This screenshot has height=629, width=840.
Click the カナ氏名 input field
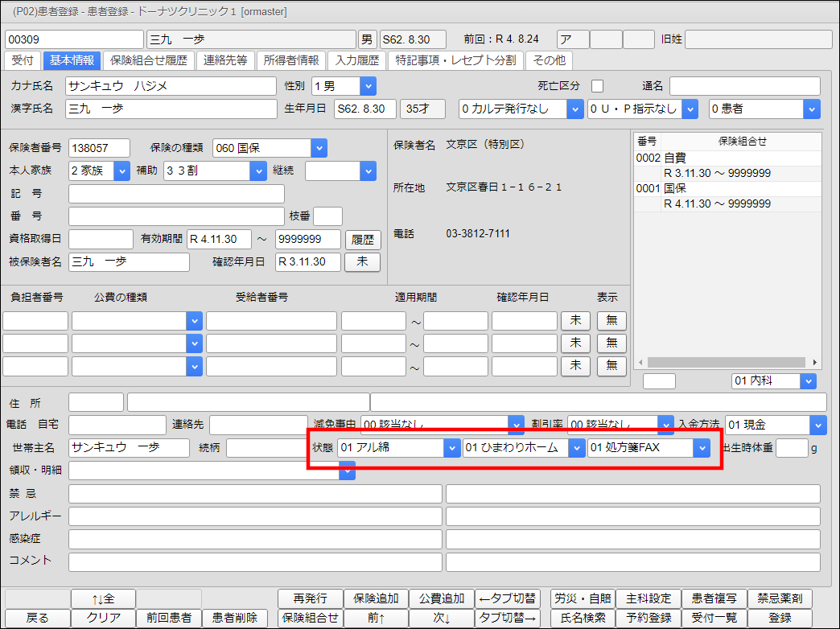tap(171, 86)
